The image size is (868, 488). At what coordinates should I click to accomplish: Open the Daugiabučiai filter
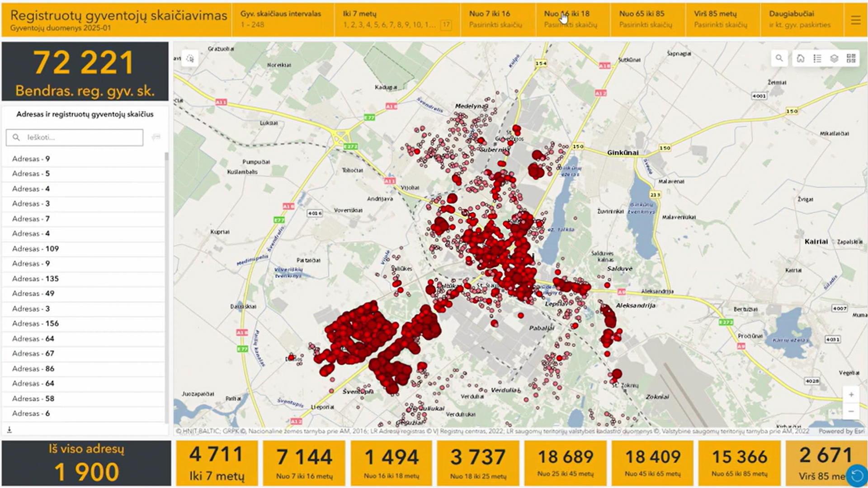(x=800, y=19)
